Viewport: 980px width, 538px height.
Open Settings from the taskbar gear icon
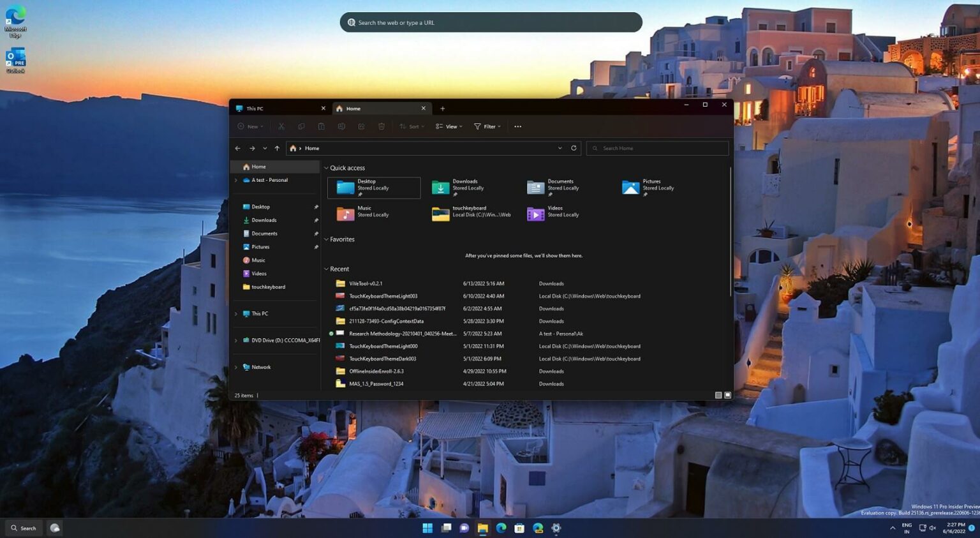pyautogui.click(x=555, y=528)
